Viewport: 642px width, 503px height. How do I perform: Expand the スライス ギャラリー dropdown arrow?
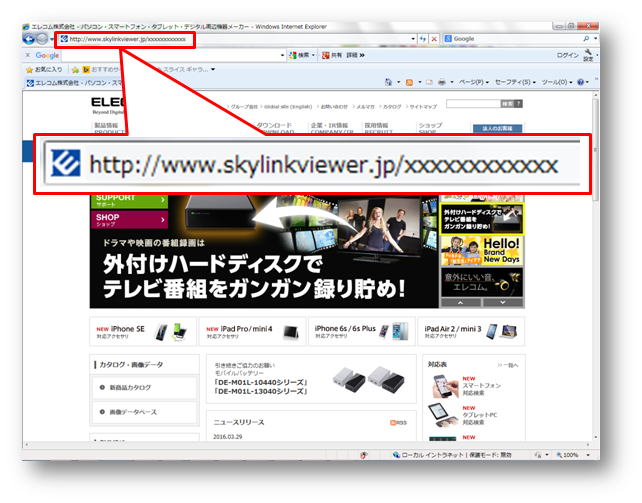(213, 70)
